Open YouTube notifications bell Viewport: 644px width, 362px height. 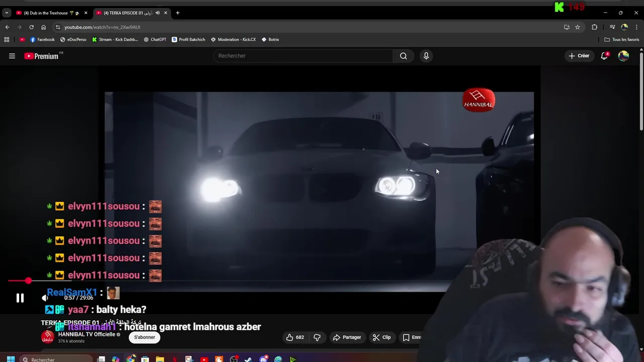click(x=604, y=56)
